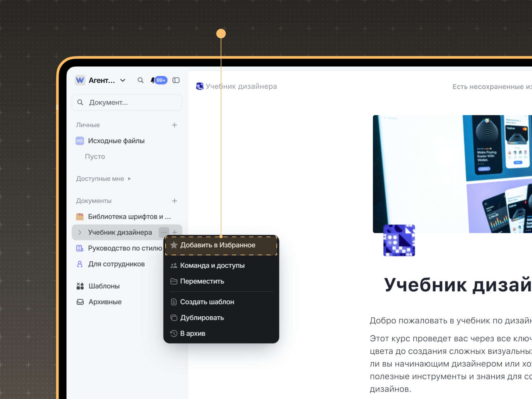532x399 pixels.
Task: Add new item in Личные section
Action: pos(174,125)
